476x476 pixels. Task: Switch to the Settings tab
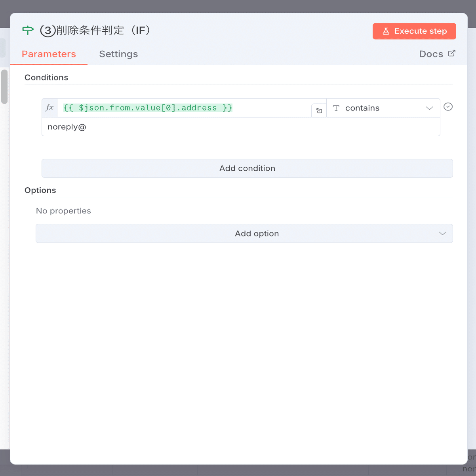pyautogui.click(x=118, y=54)
